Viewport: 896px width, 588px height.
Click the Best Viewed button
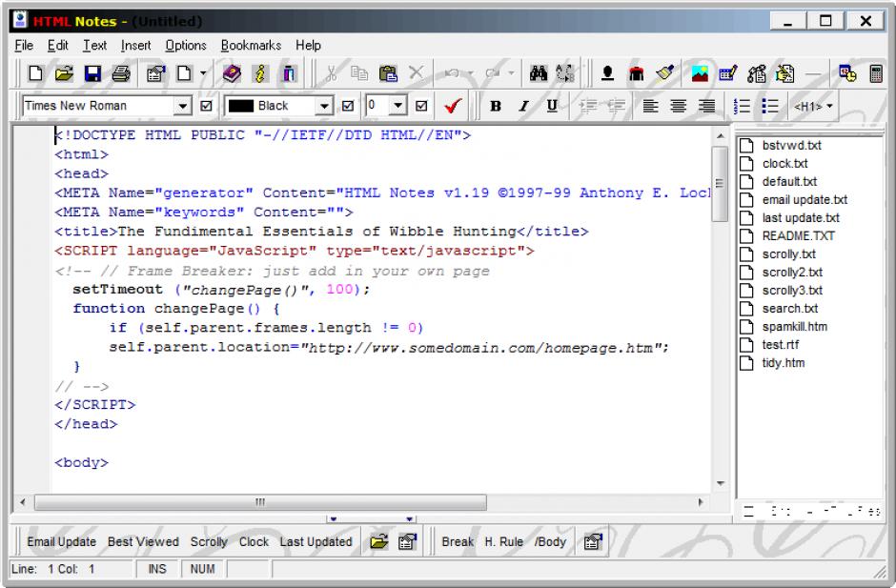tap(143, 541)
